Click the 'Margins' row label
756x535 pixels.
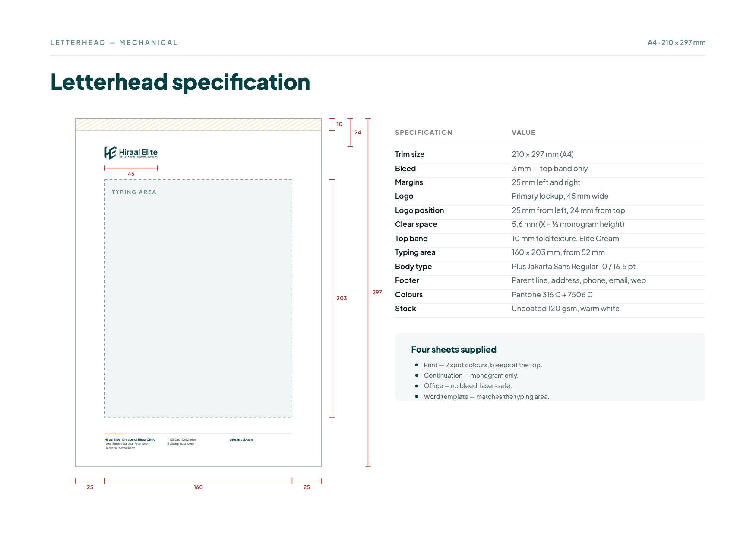pyautogui.click(x=409, y=182)
